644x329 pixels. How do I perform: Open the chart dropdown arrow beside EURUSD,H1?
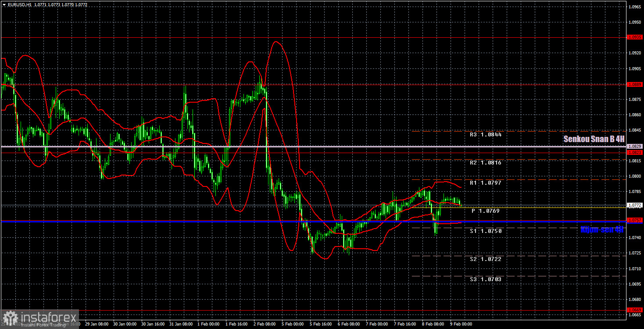coord(4,4)
